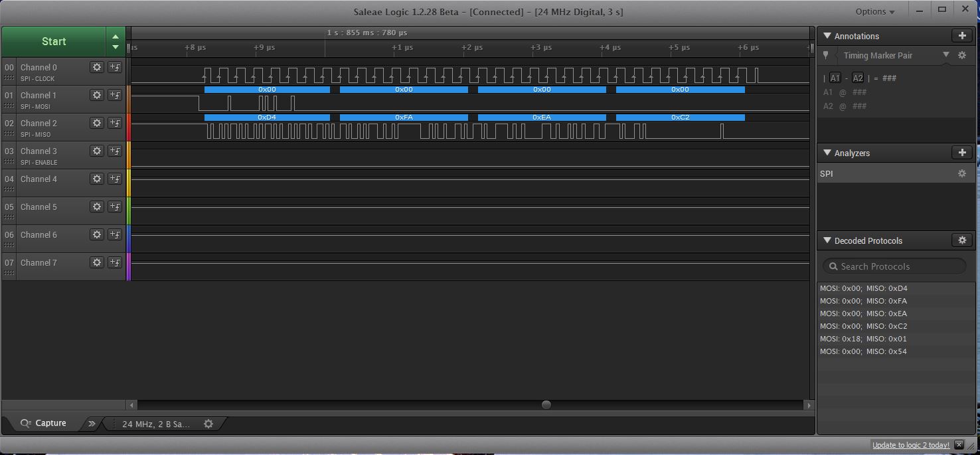
Task: Open Update to logic 2 today link
Action: [910, 445]
